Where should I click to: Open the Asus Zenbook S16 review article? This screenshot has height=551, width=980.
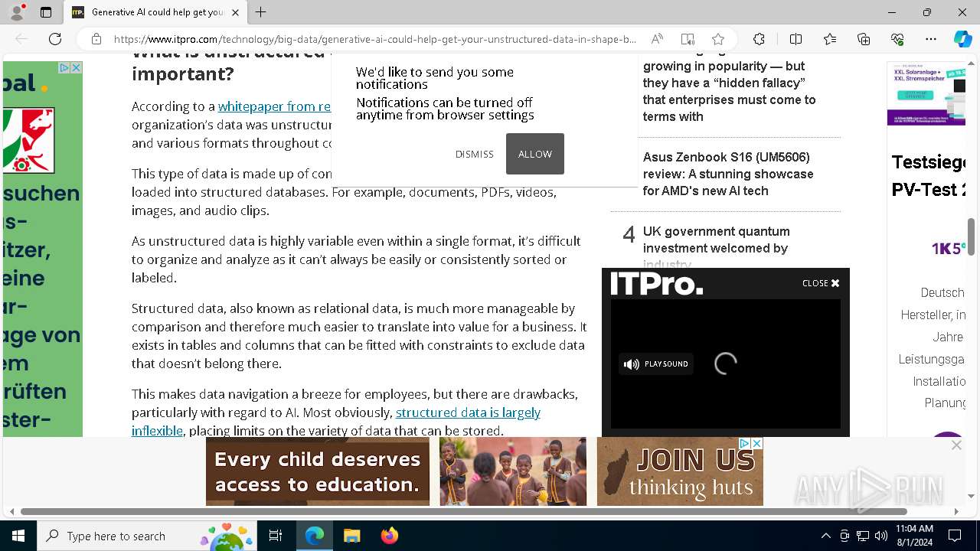728,174
